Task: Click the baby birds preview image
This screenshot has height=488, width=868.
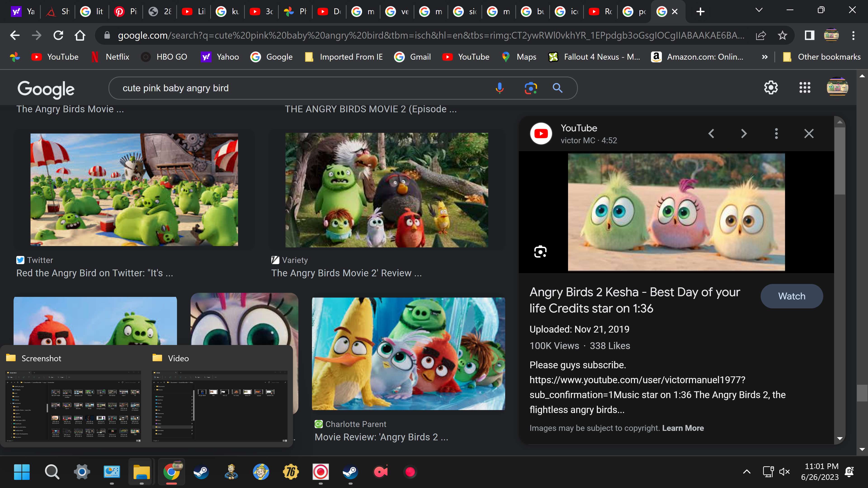Action: [x=676, y=212]
